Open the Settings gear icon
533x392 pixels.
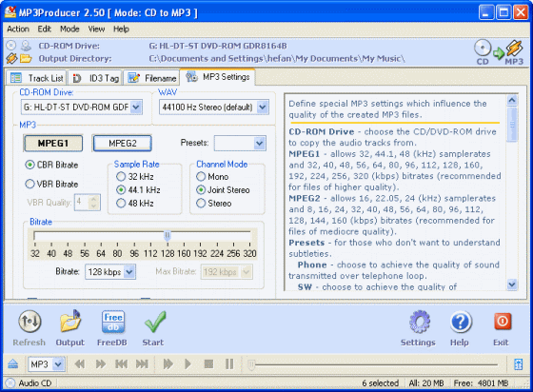coord(420,322)
